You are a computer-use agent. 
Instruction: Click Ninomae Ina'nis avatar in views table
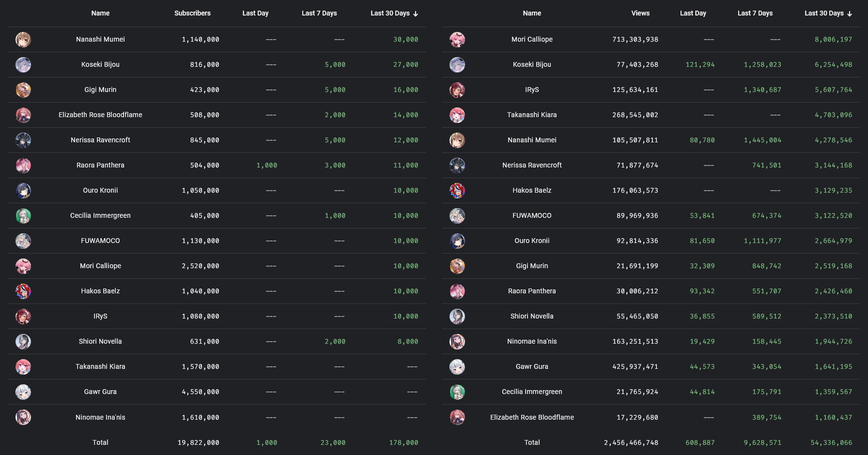457,342
